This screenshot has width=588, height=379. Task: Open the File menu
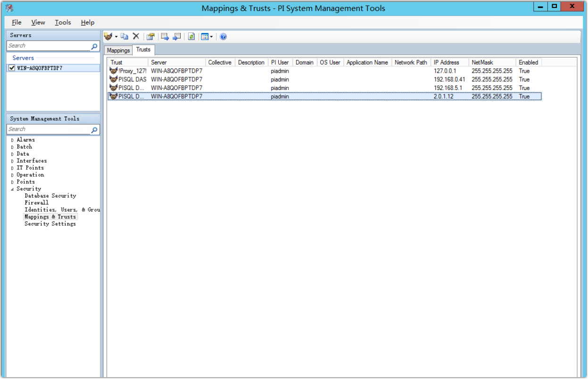click(x=17, y=22)
